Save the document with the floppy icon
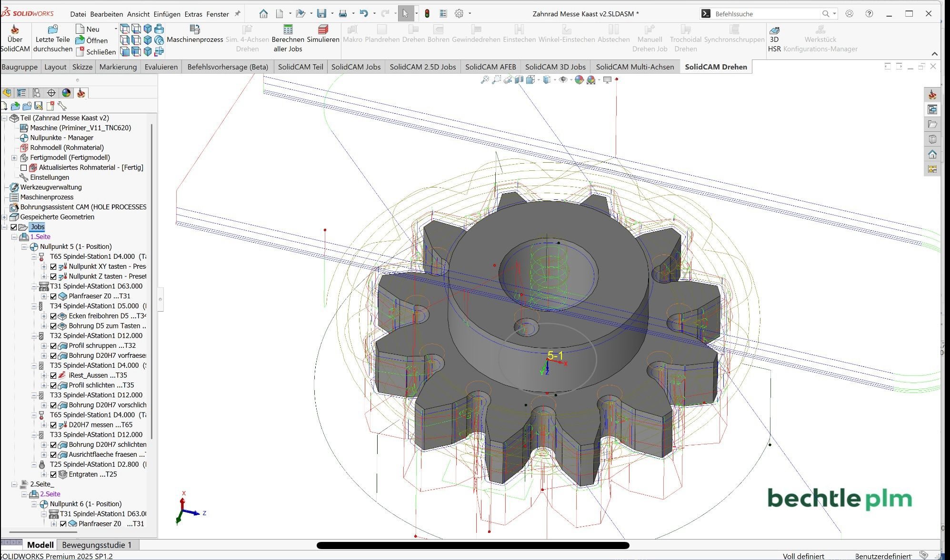Viewport: 950px width, 560px height. tap(322, 14)
